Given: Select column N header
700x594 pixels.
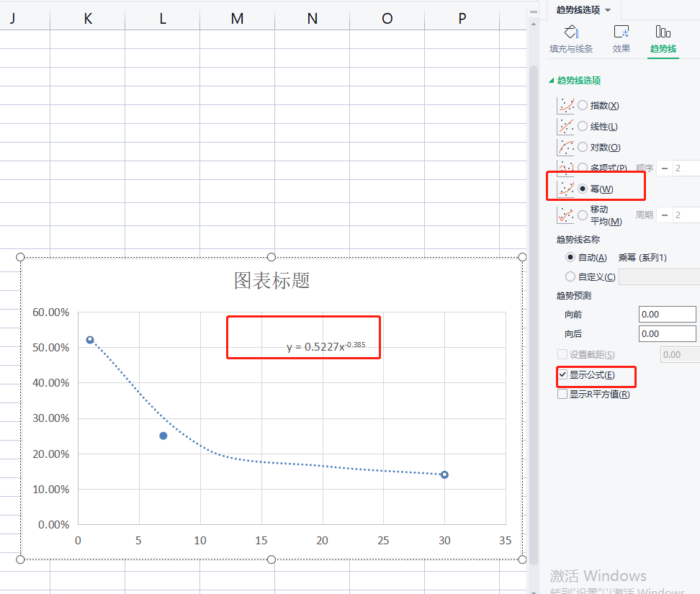Looking at the screenshot, I should pos(312,19).
